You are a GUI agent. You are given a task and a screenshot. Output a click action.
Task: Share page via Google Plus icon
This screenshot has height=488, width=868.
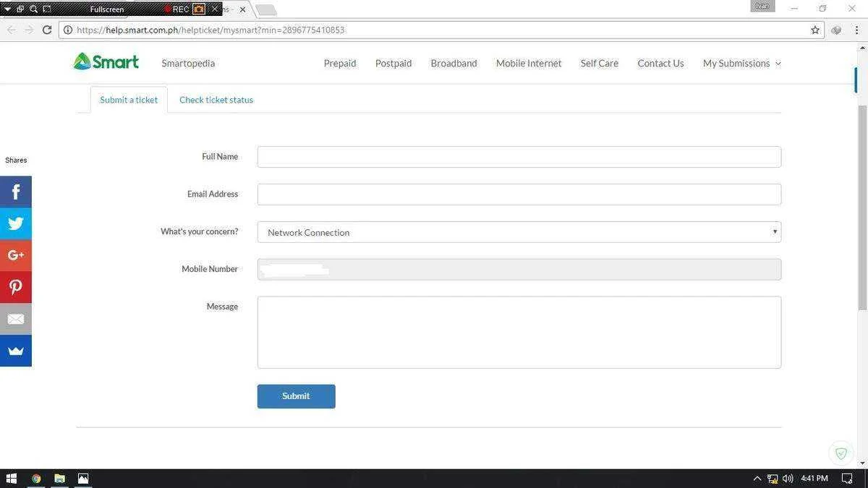coord(16,255)
